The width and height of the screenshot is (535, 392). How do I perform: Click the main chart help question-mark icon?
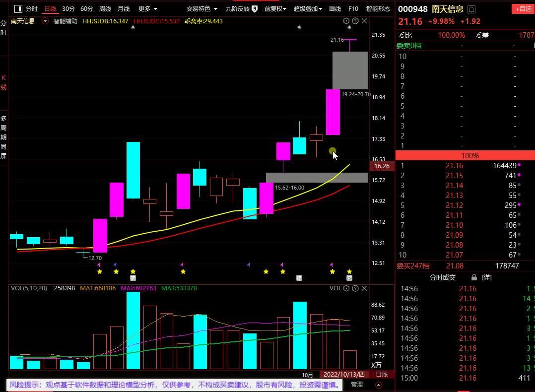point(355,21)
